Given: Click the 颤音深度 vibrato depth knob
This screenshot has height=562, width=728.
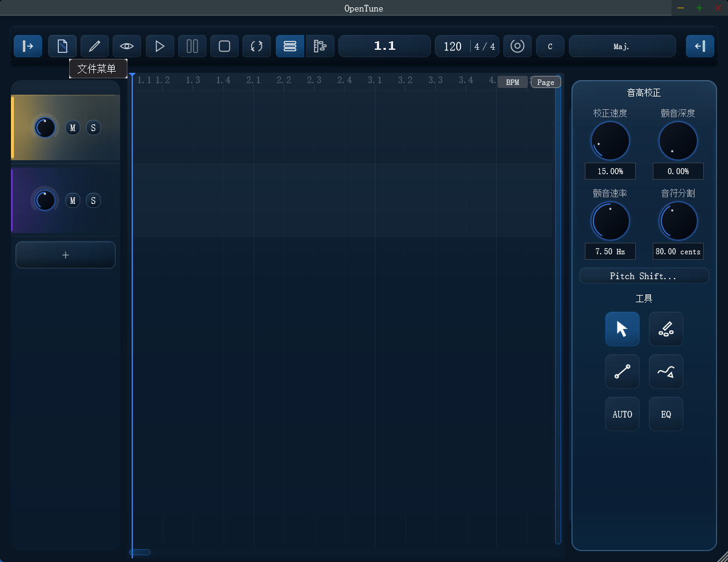Looking at the screenshot, I should pyautogui.click(x=678, y=141).
